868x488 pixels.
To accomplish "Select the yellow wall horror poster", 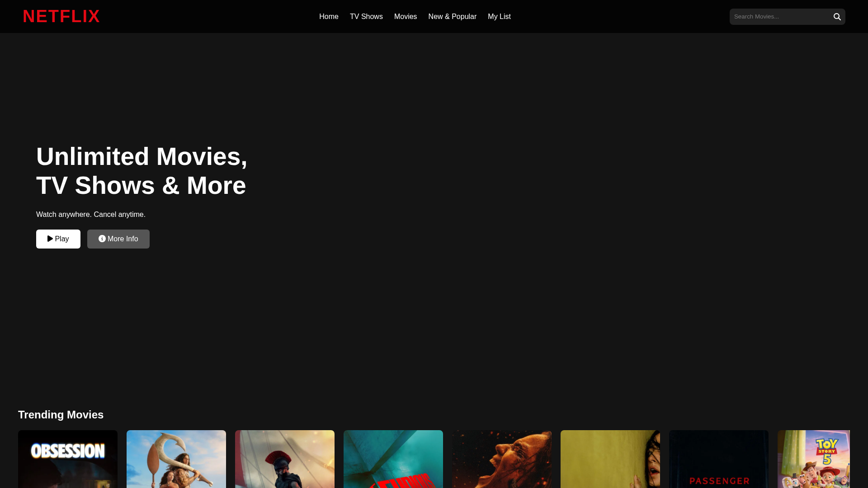I will [x=610, y=459].
